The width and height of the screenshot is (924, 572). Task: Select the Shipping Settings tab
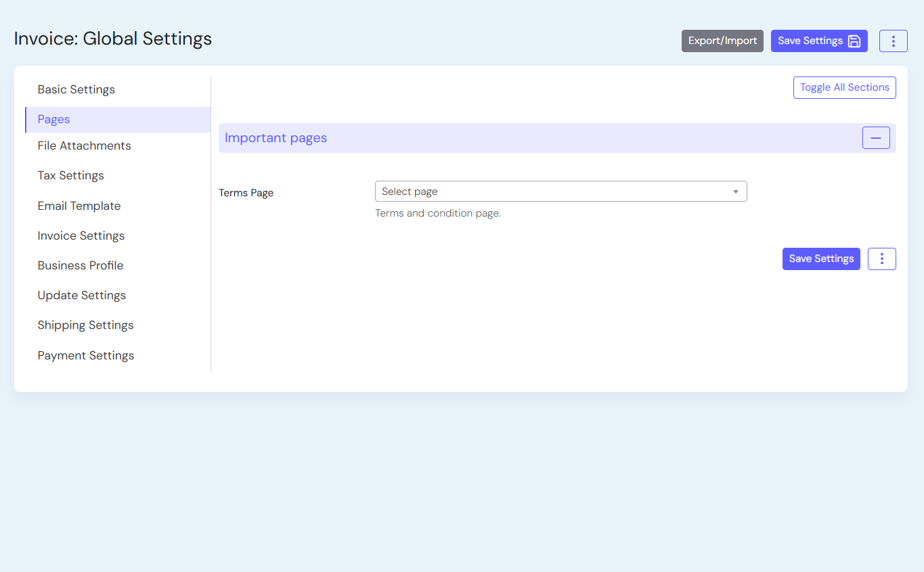86,325
